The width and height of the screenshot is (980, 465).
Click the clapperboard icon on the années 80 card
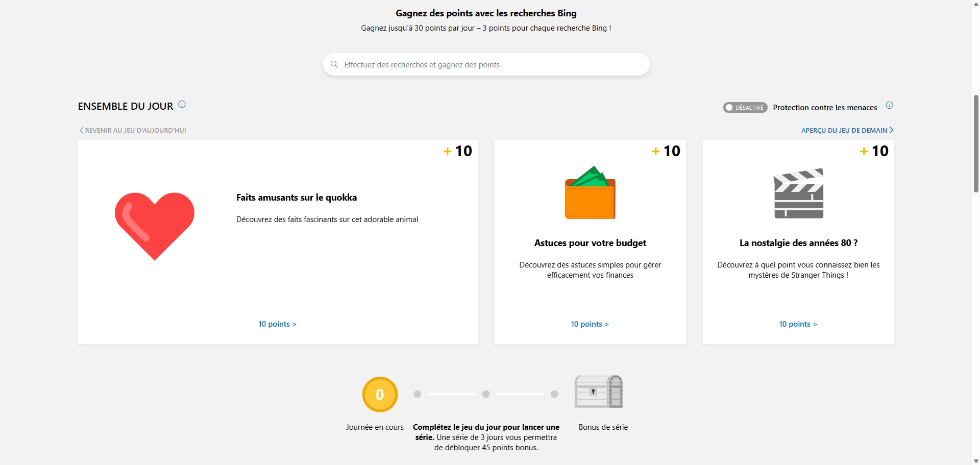pos(798,193)
